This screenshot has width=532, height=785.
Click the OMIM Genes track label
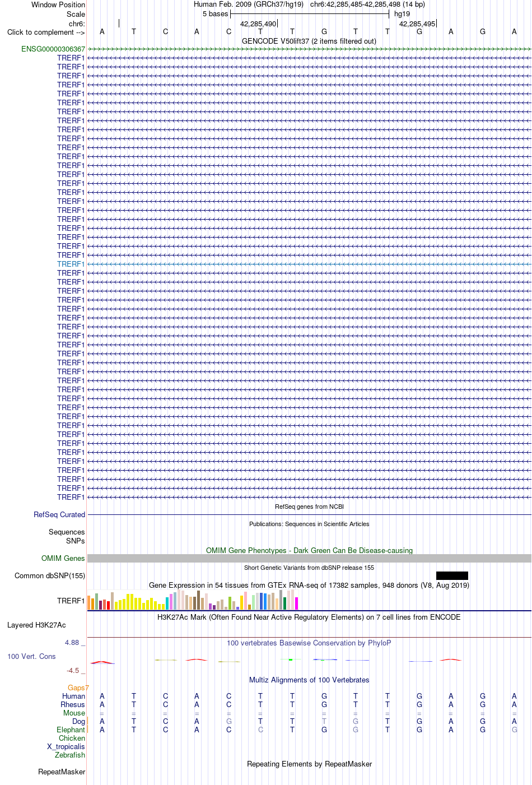[x=63, y=558]
